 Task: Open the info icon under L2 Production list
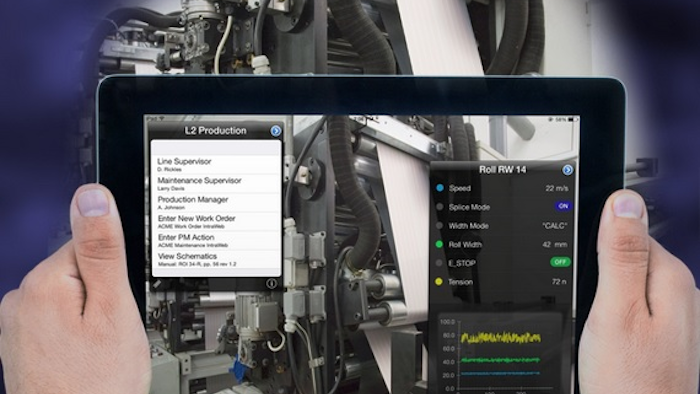point(271,283)
